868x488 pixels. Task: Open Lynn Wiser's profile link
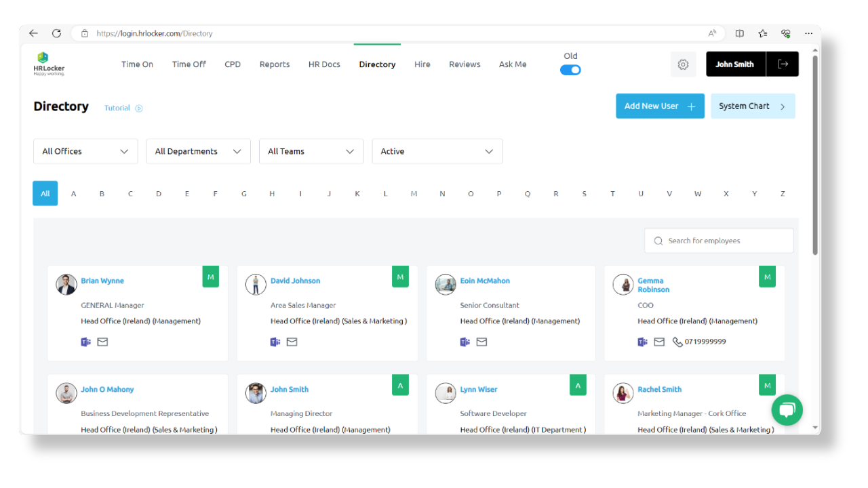[x=479, y=389]
